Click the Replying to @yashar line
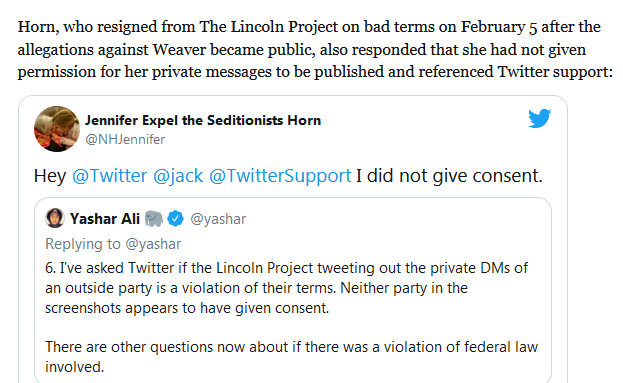The height and width of the screenshot is (383, 623). tap(113, 244)
